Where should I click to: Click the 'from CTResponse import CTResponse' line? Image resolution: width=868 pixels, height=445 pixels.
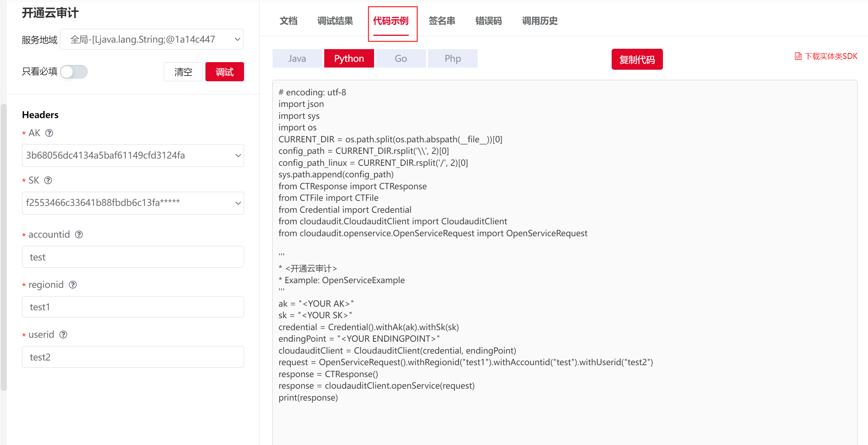[352, 186]
